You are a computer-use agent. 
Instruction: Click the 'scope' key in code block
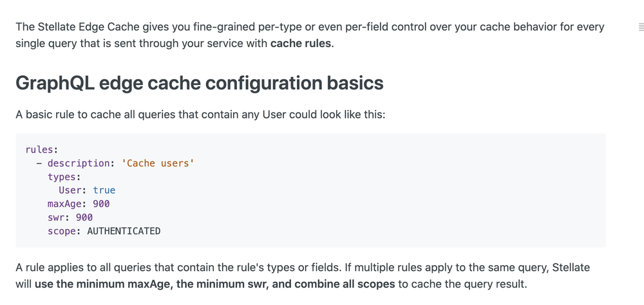(x=62, y=231)
